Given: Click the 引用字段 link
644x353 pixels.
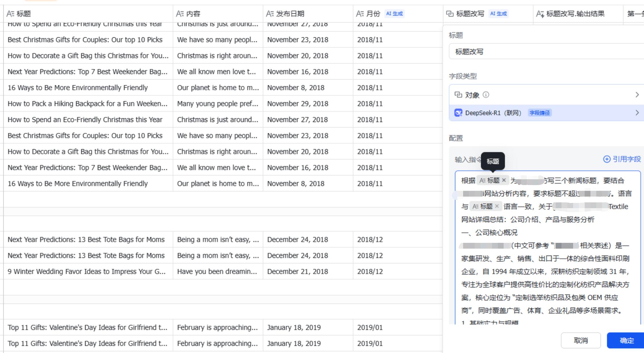Looking at the screenshot, I should coord(627,159).
